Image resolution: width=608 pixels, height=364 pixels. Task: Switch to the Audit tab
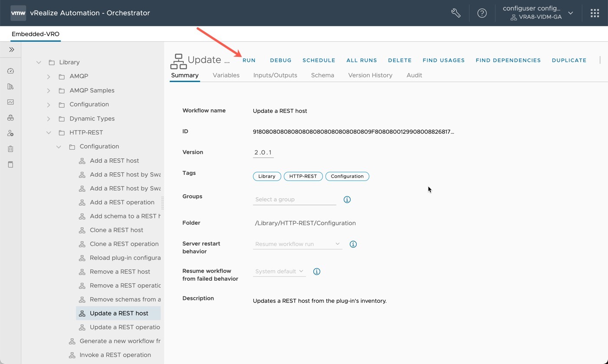tap(414, 75)
